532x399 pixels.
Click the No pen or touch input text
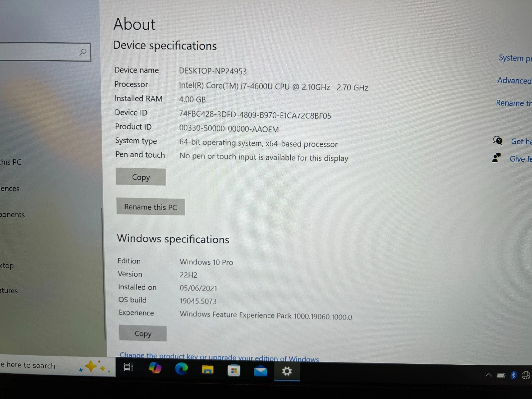264,157
